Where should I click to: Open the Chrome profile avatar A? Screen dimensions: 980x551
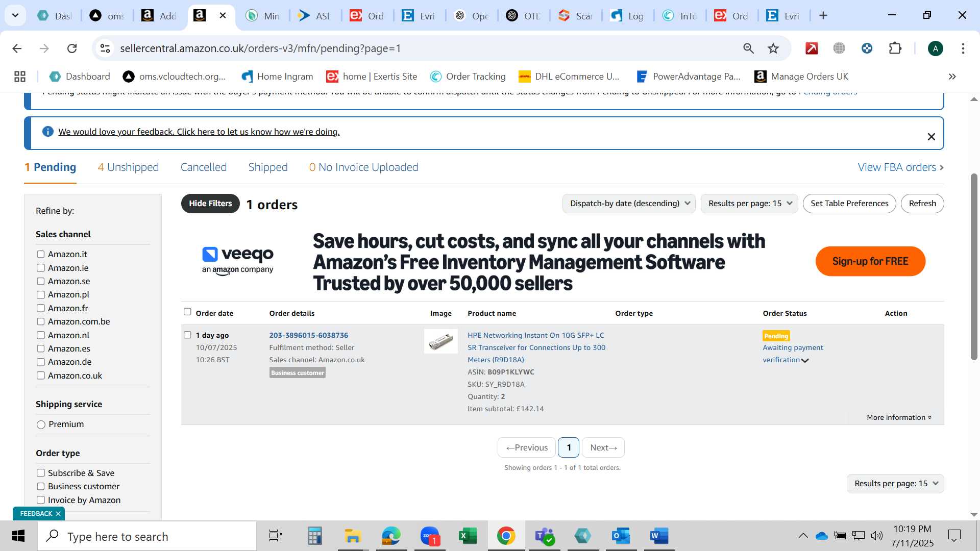pyautogui.click(x=935, y=48)
